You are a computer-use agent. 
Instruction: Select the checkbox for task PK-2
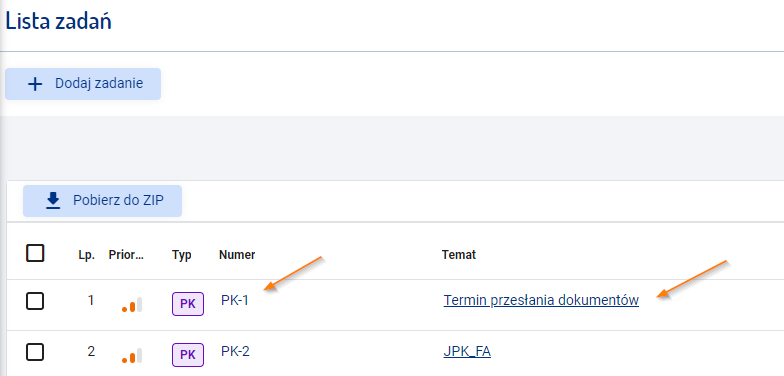(35, 352)
